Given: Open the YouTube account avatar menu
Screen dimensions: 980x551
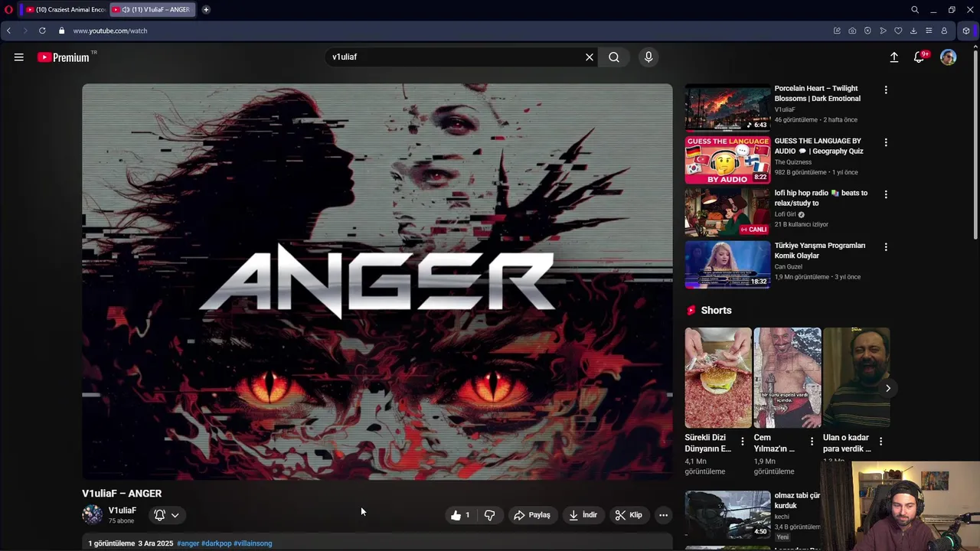Looking at the screenshot, I should tap(949, 57).
